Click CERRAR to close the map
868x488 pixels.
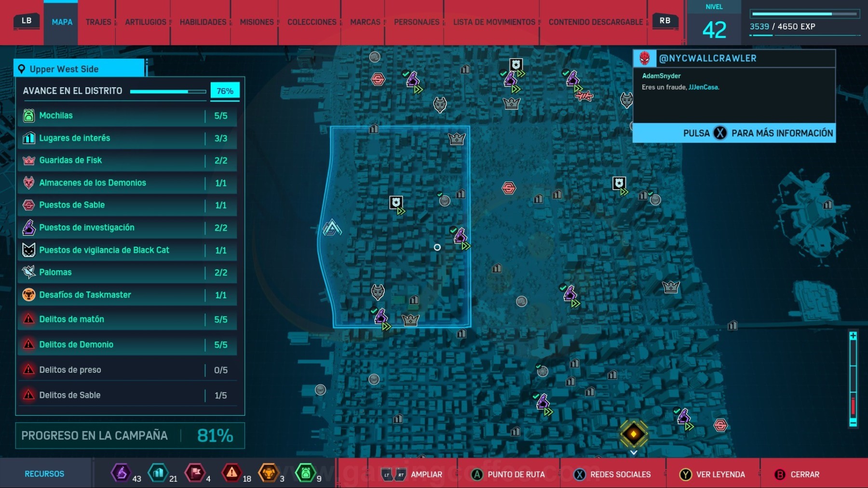(x=797, y=475)
